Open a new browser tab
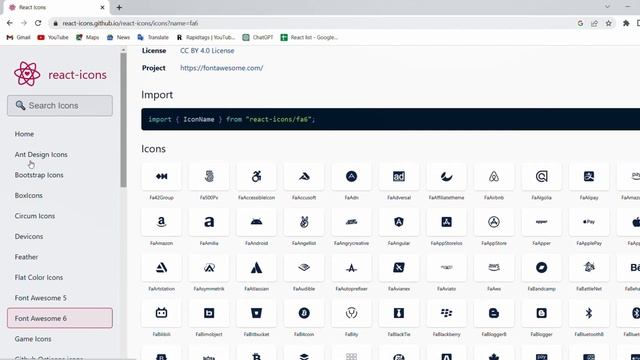 point(119,7)
